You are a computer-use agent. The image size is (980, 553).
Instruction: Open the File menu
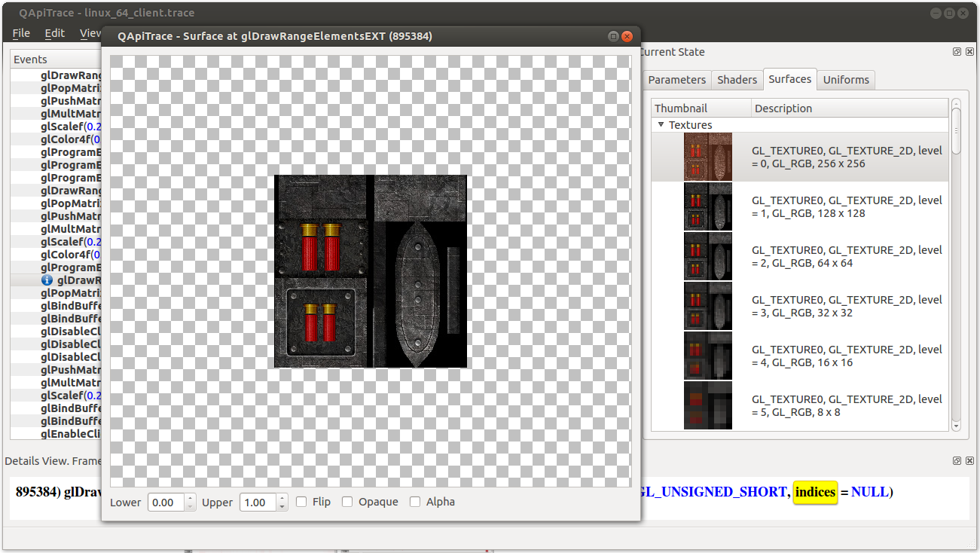tap(21, 33)
